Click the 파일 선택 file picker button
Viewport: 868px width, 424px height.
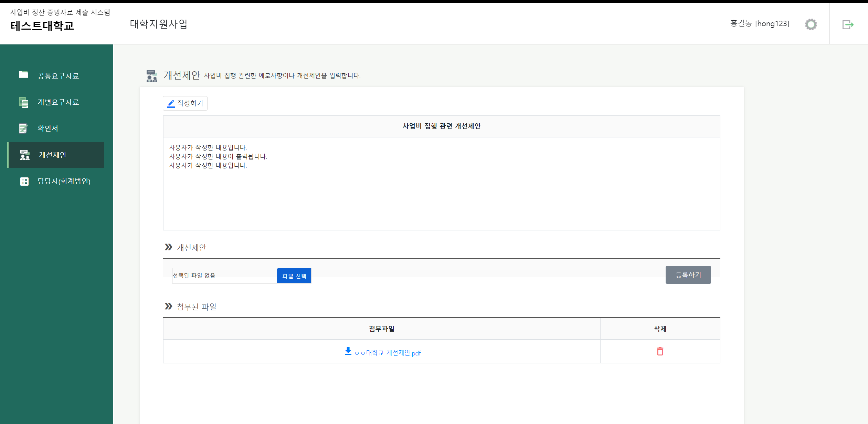[294, 276]
